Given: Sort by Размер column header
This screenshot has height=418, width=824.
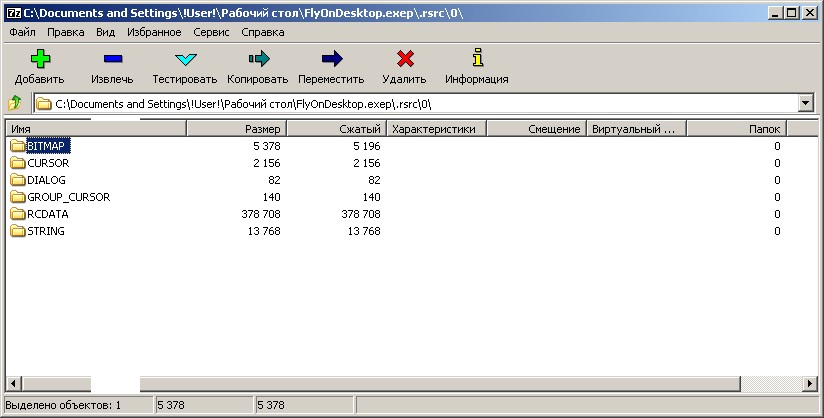Looking at the screenshot, I should coord(236,129).
